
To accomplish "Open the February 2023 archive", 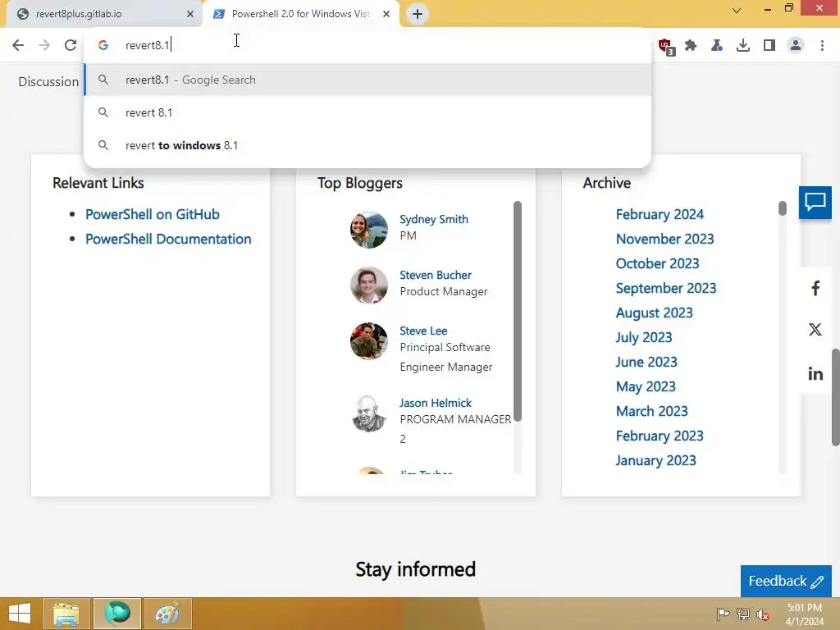I will (660, 436).
